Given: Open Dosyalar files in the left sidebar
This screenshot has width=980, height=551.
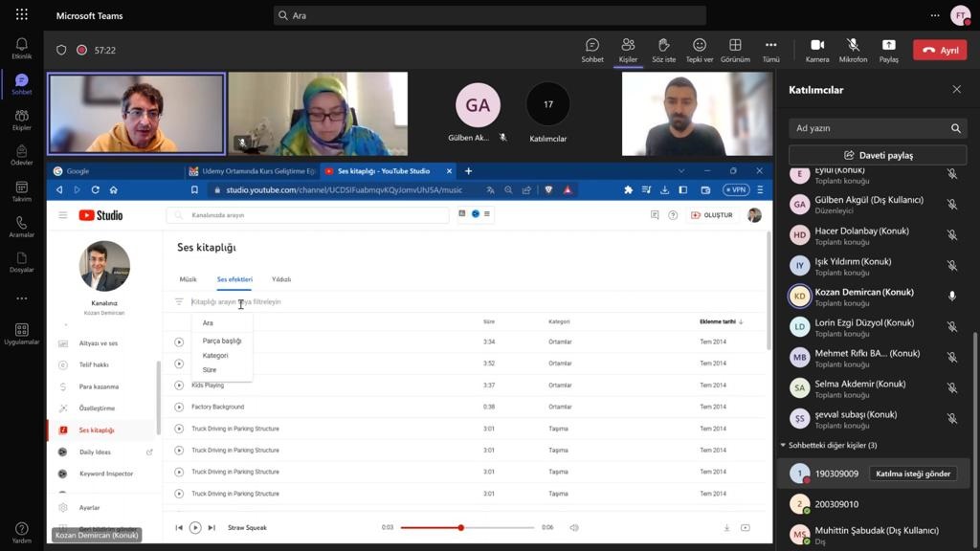Looking at the screenshot, I should click(21, 262).
